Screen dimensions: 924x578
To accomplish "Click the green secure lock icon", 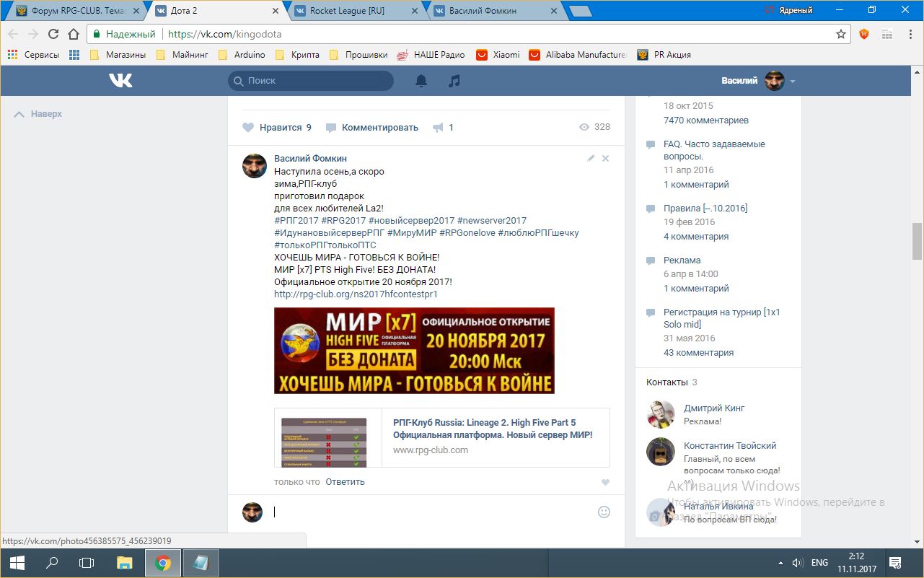I will click(x=97, y=34).
